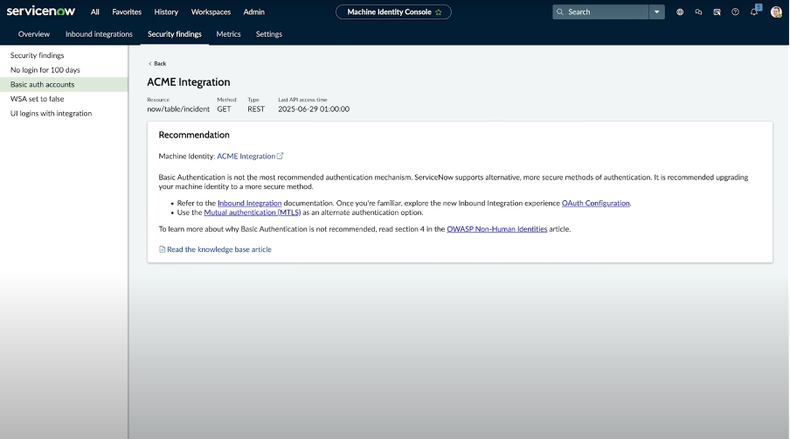Open the user profile avatar

point(776,12)
